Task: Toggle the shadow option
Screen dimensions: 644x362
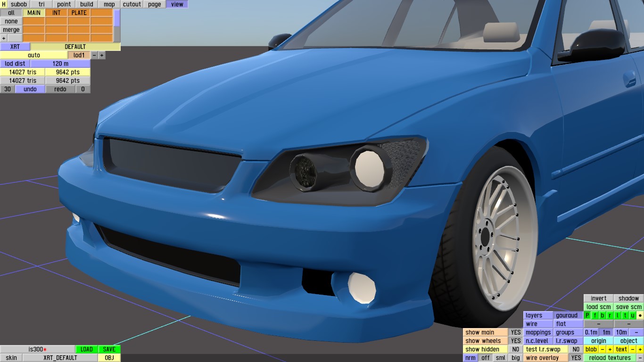Action: tap(629, 298)
